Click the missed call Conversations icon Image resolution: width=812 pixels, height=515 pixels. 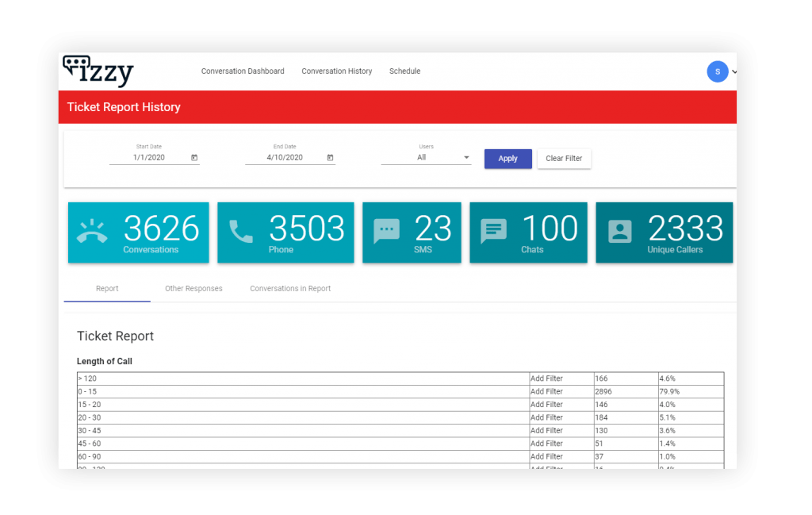93,231
